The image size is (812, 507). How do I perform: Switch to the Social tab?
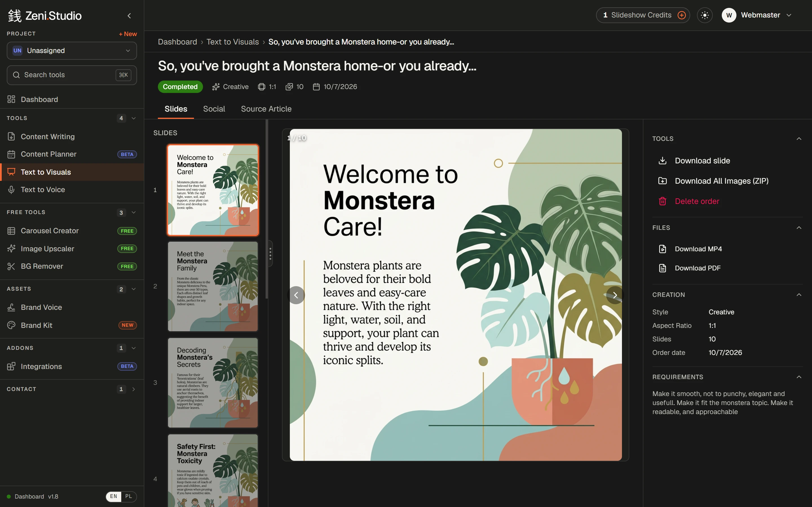(214, 109)
